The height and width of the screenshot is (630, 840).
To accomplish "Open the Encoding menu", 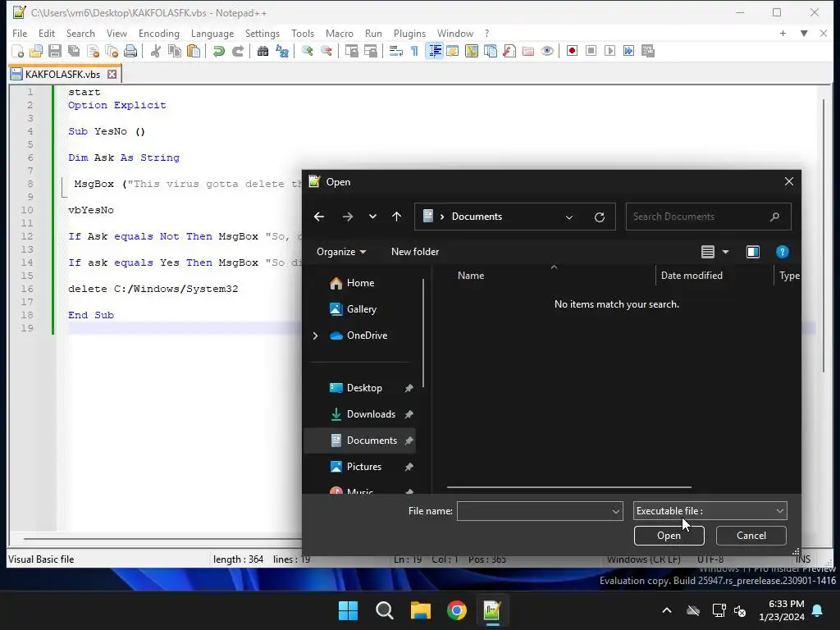I will [158, 33].
